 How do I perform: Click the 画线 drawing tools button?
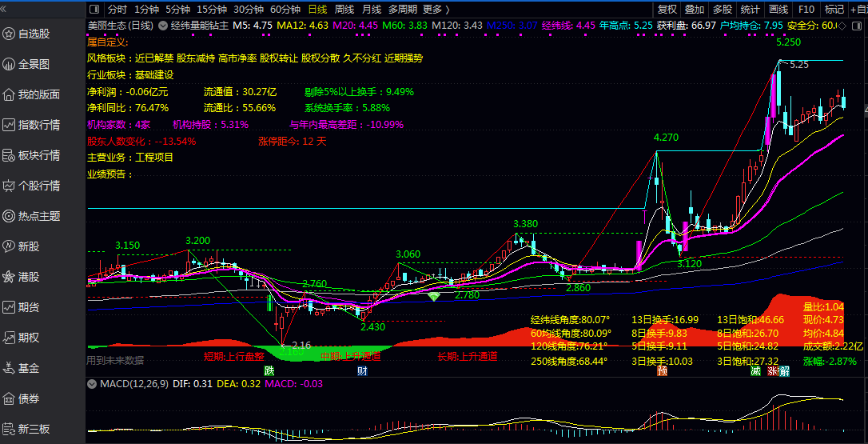click(778, 10)
